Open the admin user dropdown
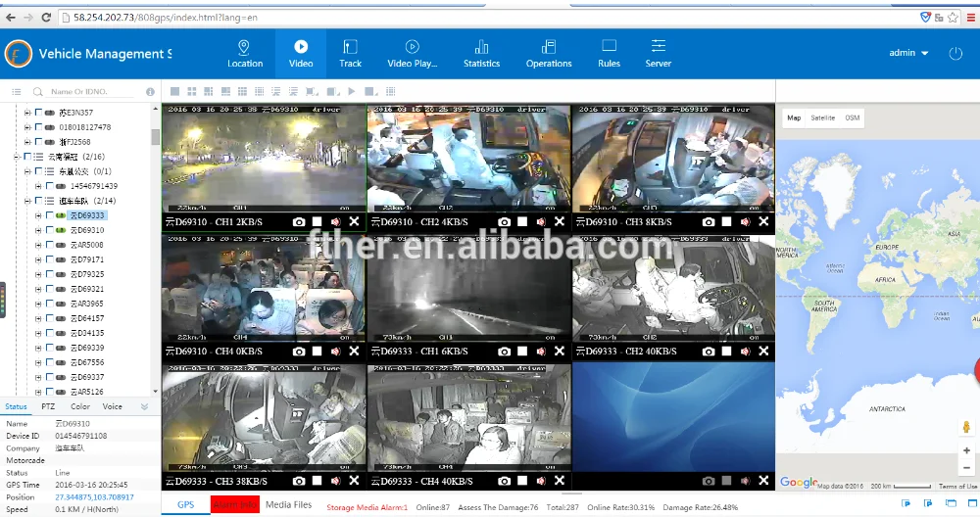 [908, 53]
